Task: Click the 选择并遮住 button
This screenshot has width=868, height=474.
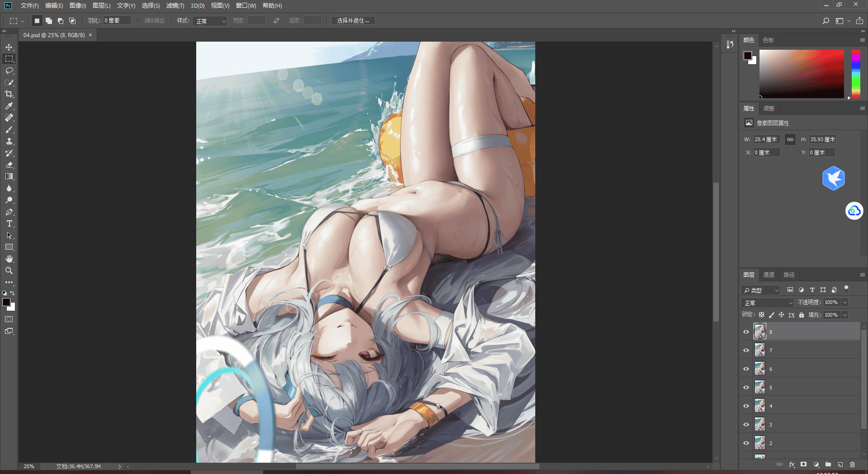Action: tap(353, 21)
